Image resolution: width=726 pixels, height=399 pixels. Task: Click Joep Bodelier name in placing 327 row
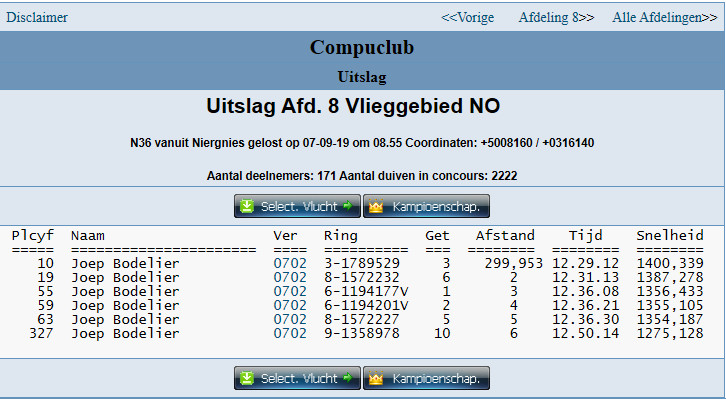125,333
